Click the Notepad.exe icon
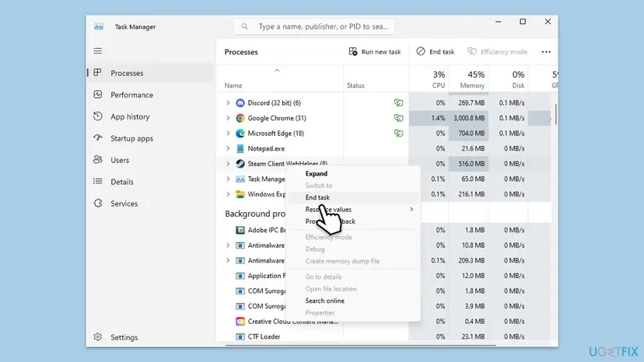Screen dimensions: 644x362 tap(240, 148)
